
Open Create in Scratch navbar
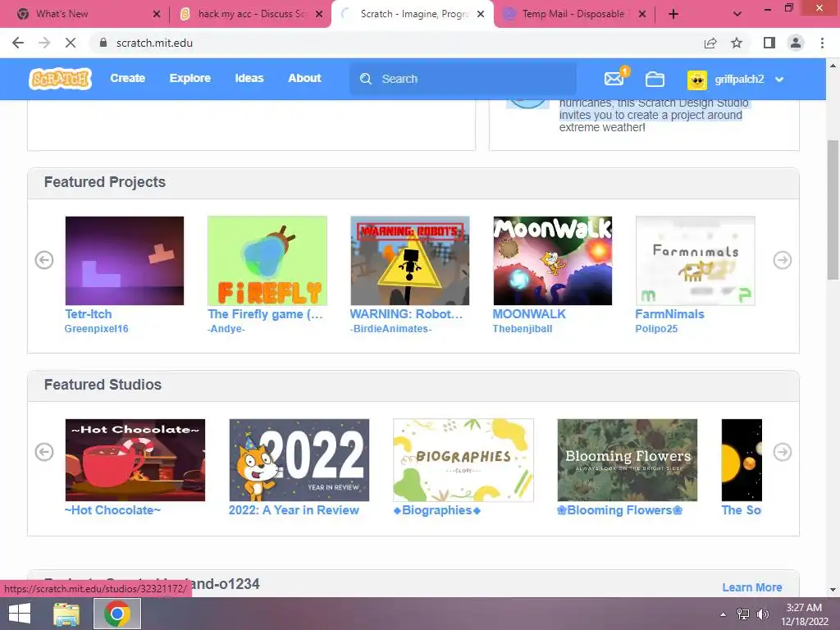pos(127,78)
